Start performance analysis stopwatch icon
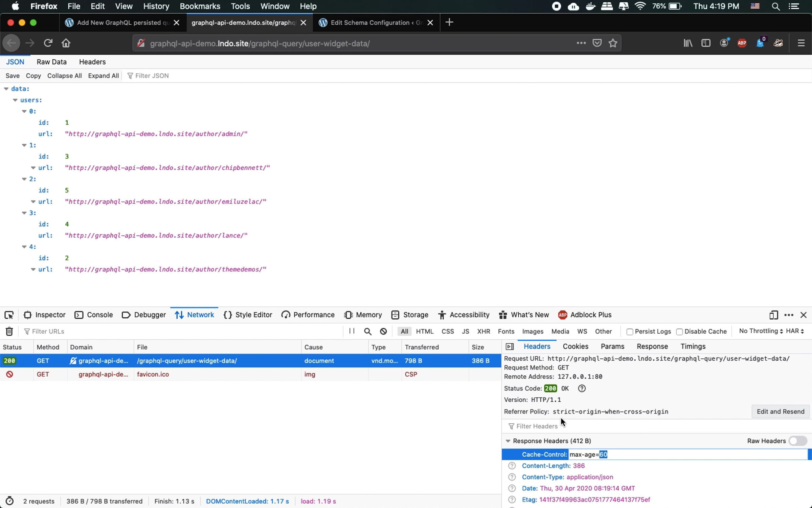812x508 pixels. click(9, 501)
